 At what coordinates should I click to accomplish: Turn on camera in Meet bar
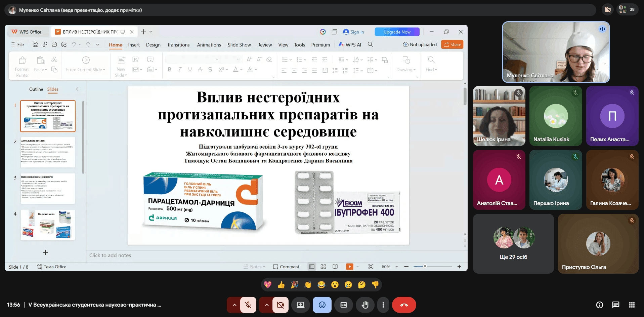(x=281, y=305)
